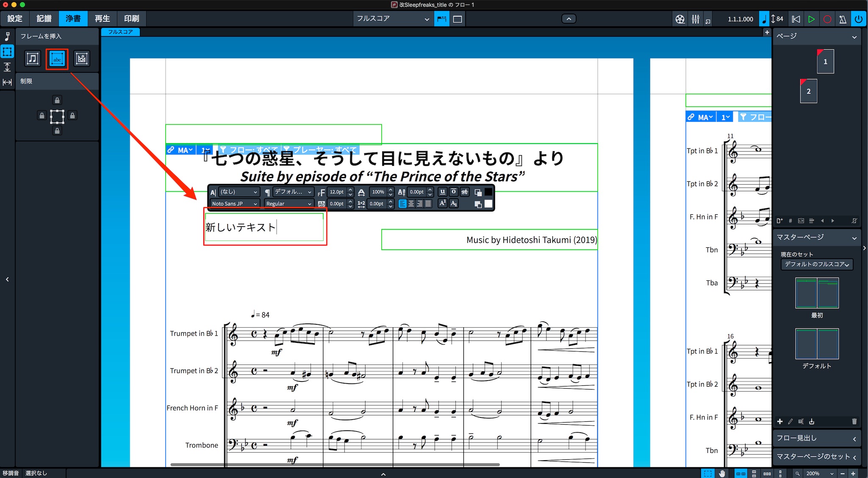Toggle the playback activation power button
This screenshot has width=868, height=478.
pos(859,19)
